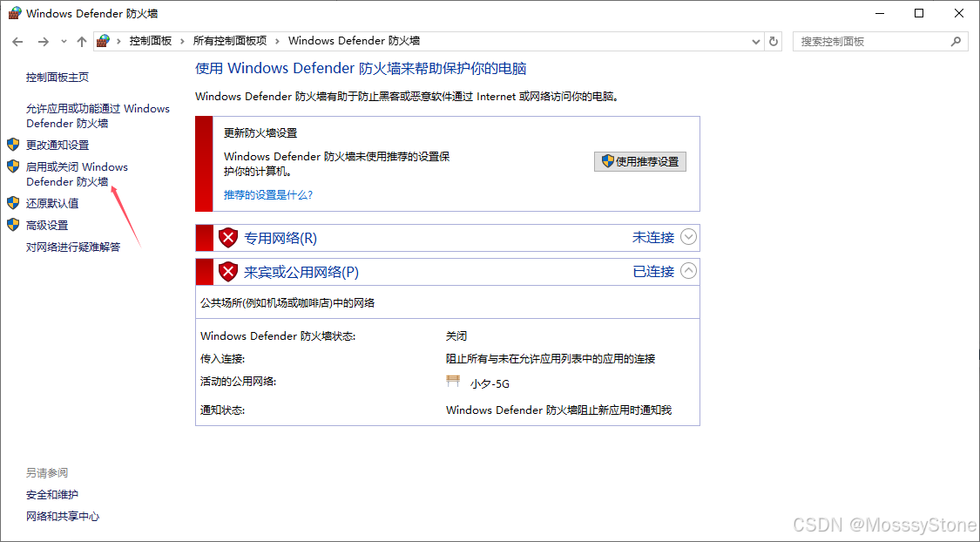Click red shield icon for 来宾或公用网络
Image resolution: width=980 pixels, height=542 pixels.
point(228,271)
